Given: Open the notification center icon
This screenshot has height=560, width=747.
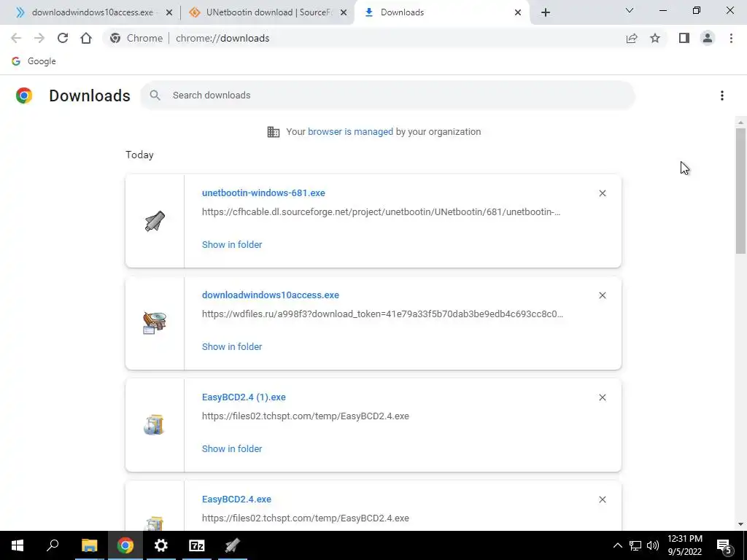Looking at the screenshot, I should point(724,545).
